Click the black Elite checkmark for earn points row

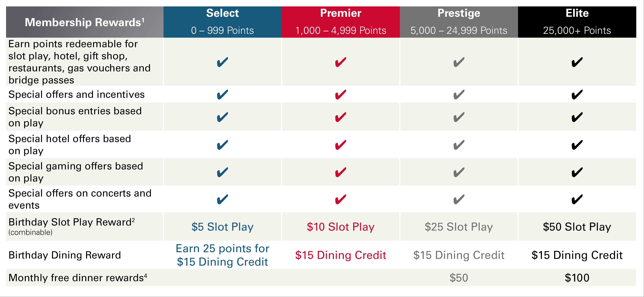(x=577, y=62)
